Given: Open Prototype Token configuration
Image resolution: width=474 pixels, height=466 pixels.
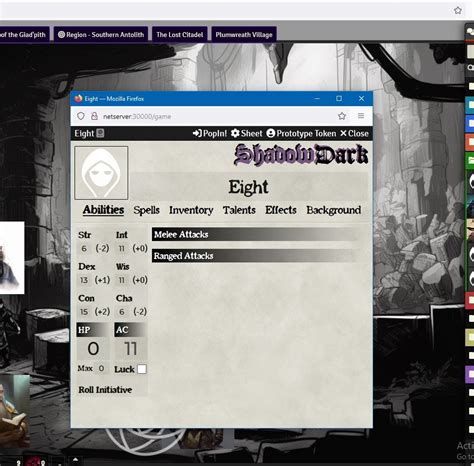Looking at the screenshot, I should 301,133.
